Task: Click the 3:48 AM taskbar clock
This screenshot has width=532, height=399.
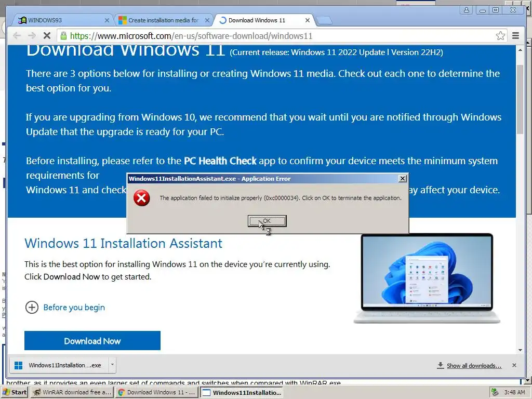Action: click(514, 392)
